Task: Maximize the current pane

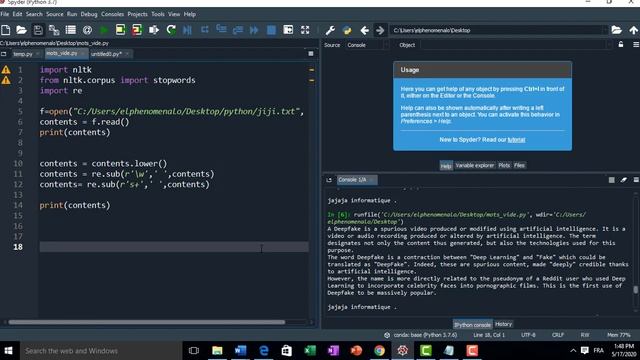Action: pyautogui.click(x=288, y=30)
